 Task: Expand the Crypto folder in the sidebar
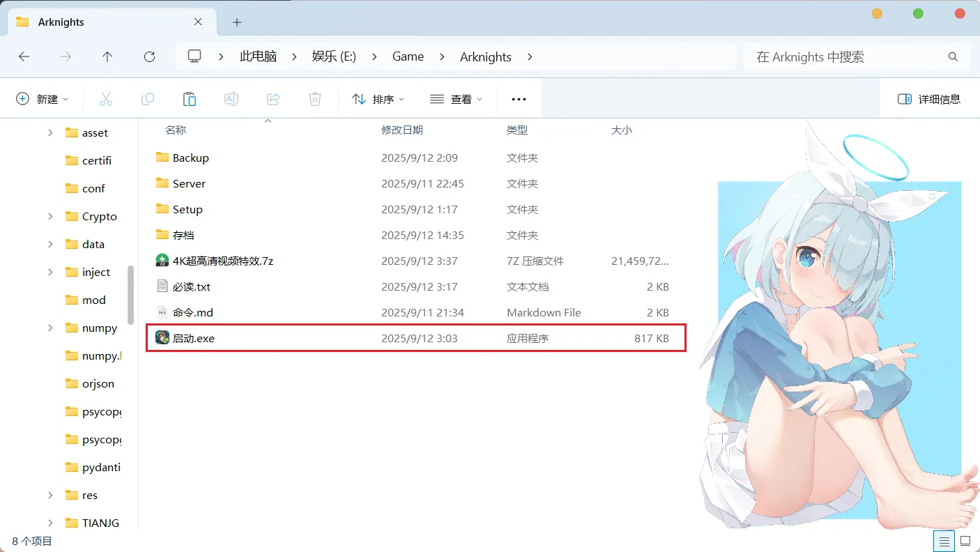click(x=49, y=216)
